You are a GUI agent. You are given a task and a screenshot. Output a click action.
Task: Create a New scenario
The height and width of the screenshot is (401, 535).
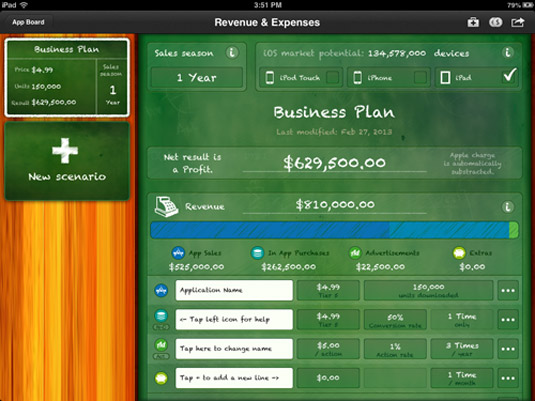(67, 161)
